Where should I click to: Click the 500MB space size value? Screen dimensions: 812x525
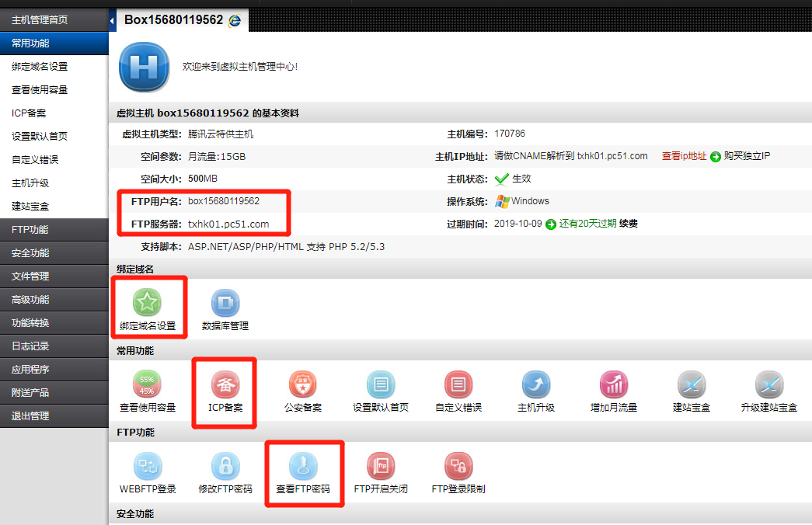203,179
